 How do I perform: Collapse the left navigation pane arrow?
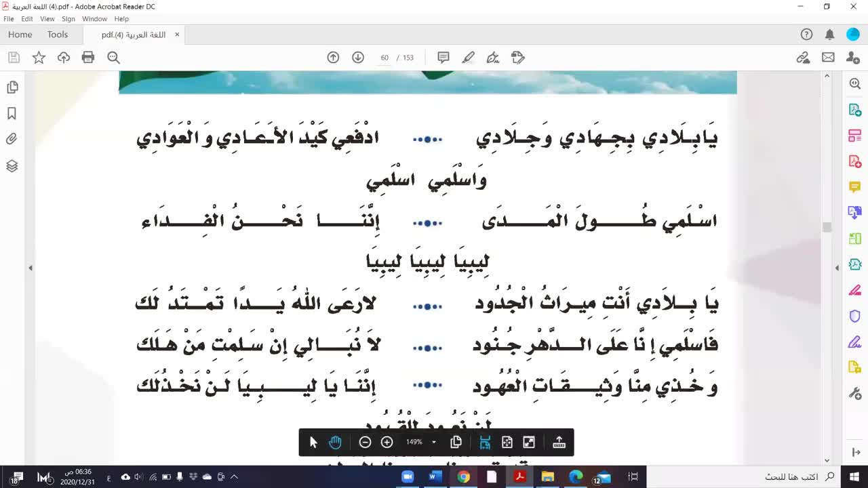click(x=31, y=268)
